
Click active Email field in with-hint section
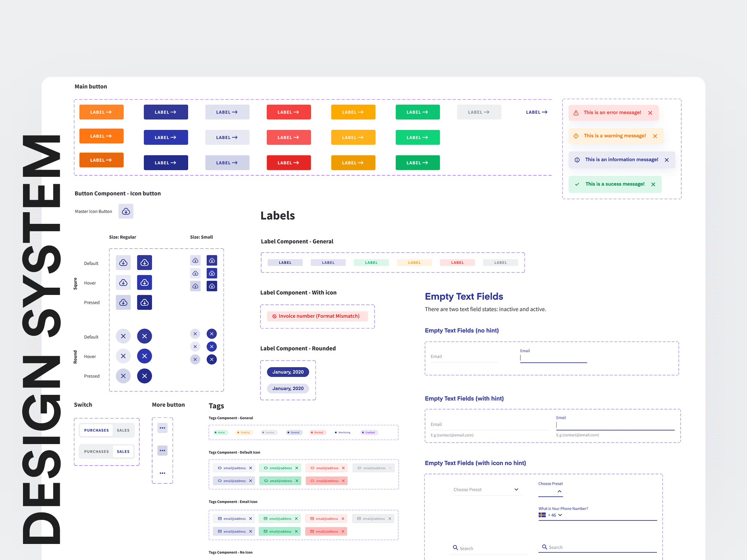point(615,423)
